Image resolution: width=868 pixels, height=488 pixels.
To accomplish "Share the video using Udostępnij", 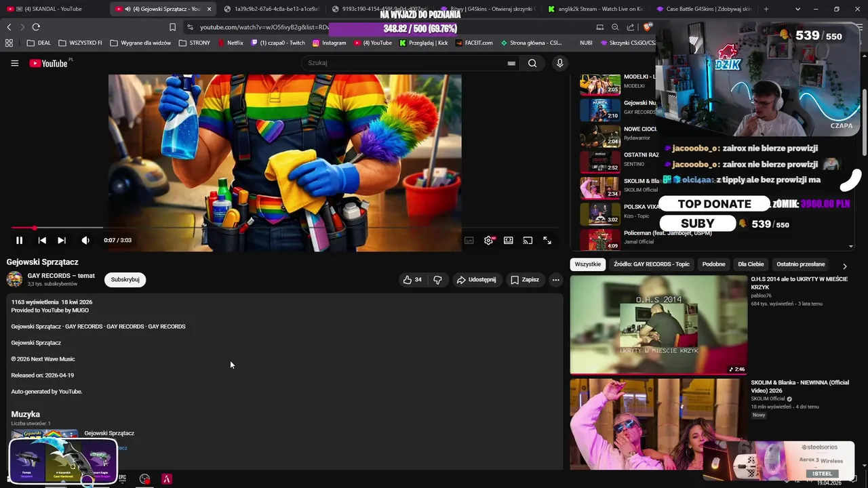I will [476, 279].
